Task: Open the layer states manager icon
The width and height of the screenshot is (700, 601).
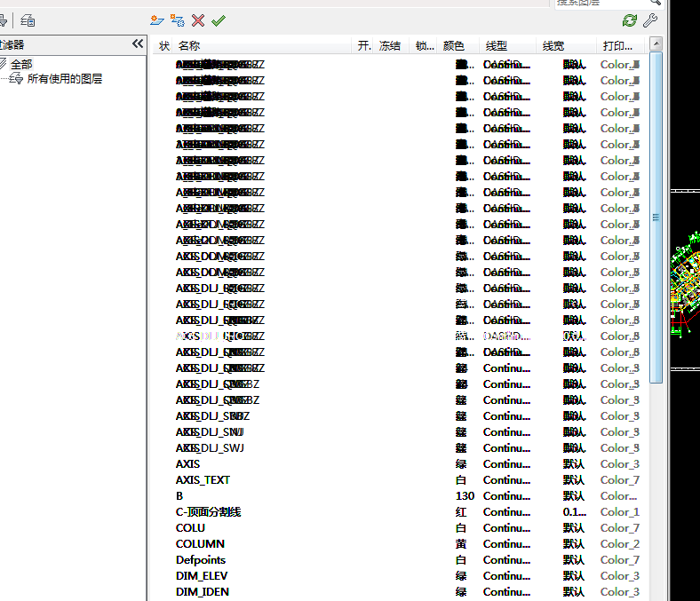Action: (x=28, y=20)
